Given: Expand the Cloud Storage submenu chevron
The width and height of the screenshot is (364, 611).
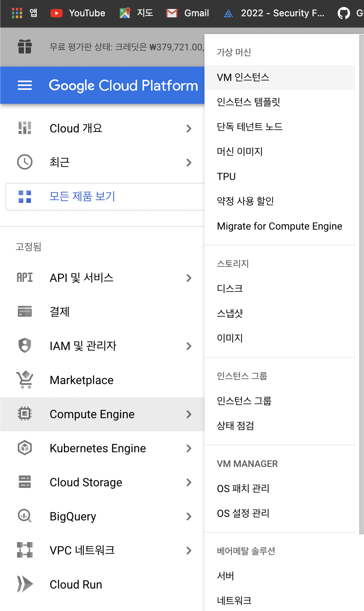Looking at the screenshot, I should [189, 482].
